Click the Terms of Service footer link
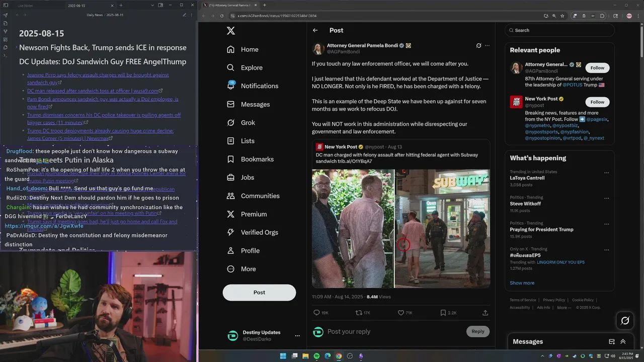This screenshot has height=362, width=644. click(x=523, y=300)
